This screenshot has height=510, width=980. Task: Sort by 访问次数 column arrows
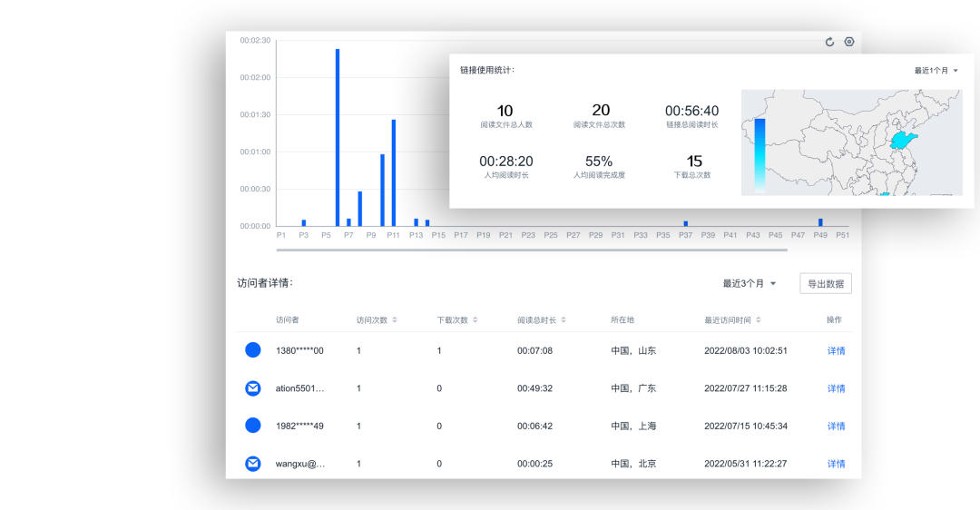[395, 320]
